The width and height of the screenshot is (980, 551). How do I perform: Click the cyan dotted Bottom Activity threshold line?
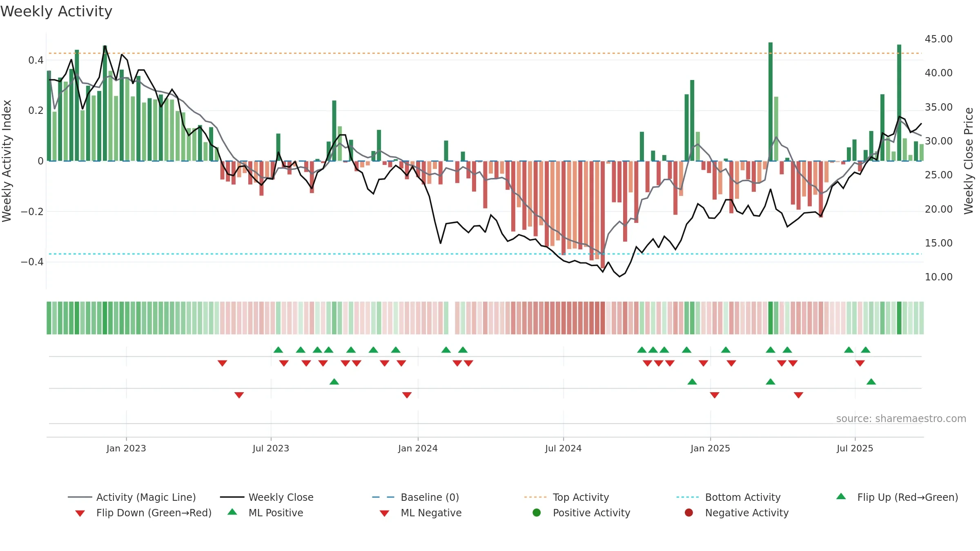pos(485,254)
